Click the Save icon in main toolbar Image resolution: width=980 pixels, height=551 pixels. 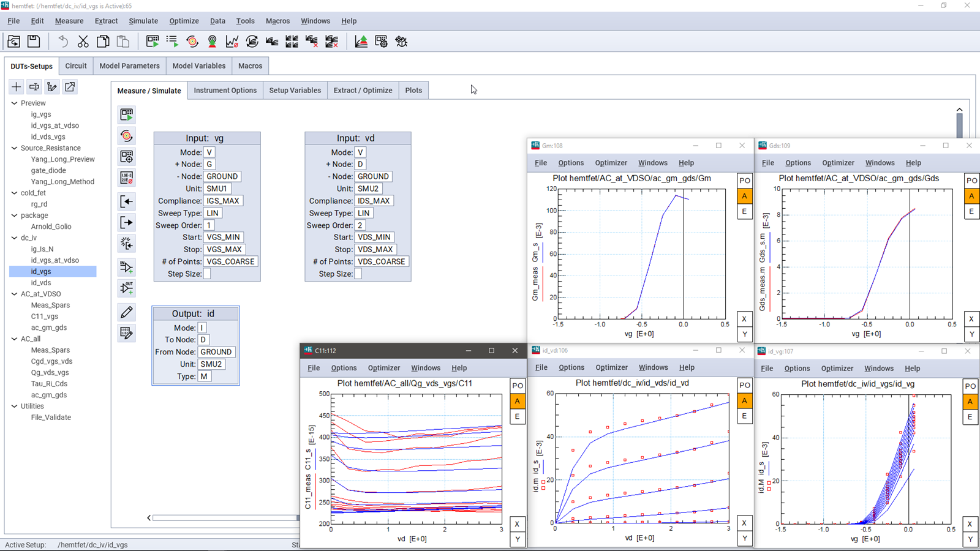[34, 42]
